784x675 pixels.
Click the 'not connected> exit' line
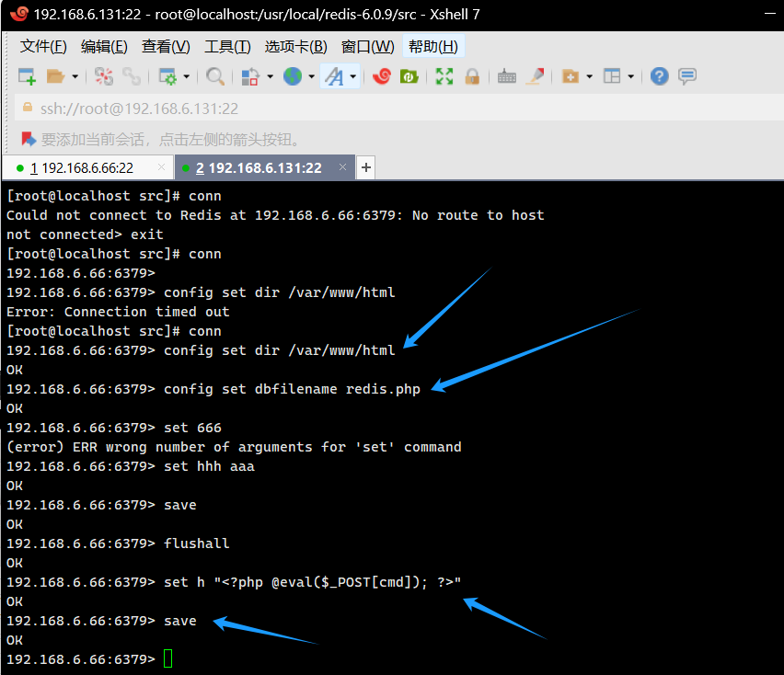coord(85,235)
